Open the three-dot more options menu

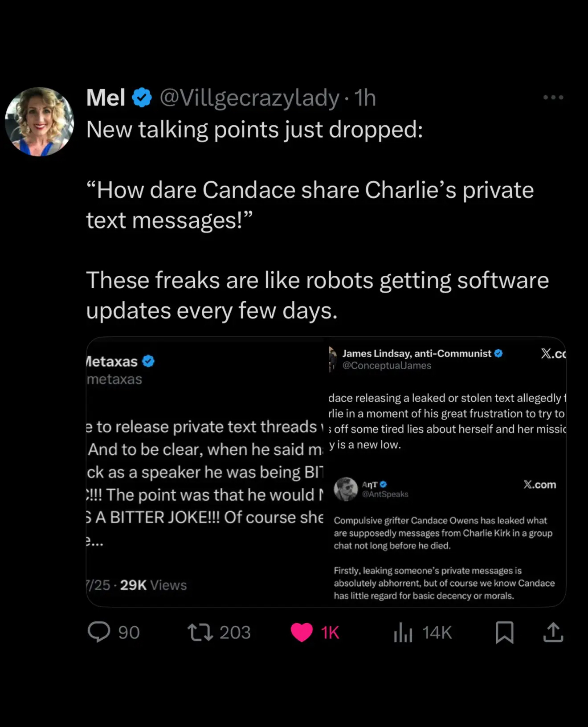[x=553, y=97]
